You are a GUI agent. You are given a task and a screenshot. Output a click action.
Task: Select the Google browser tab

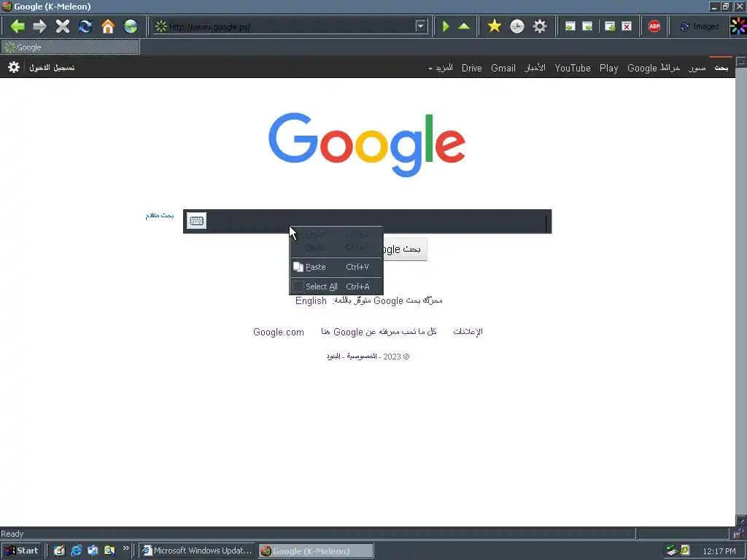[71, 47]
